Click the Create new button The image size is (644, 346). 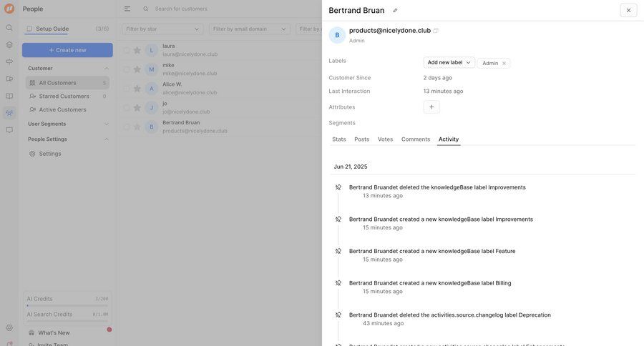[67, 50]
